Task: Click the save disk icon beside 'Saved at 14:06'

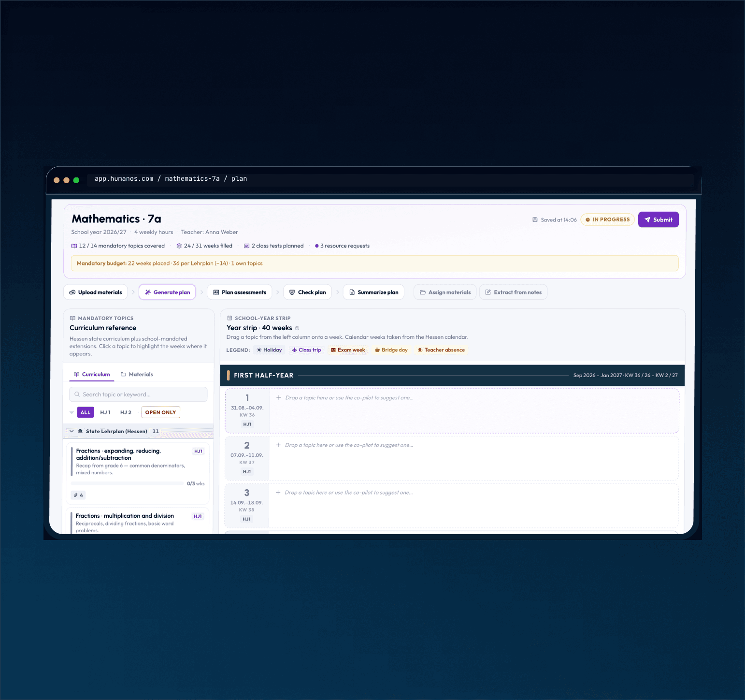Action: 535,219
